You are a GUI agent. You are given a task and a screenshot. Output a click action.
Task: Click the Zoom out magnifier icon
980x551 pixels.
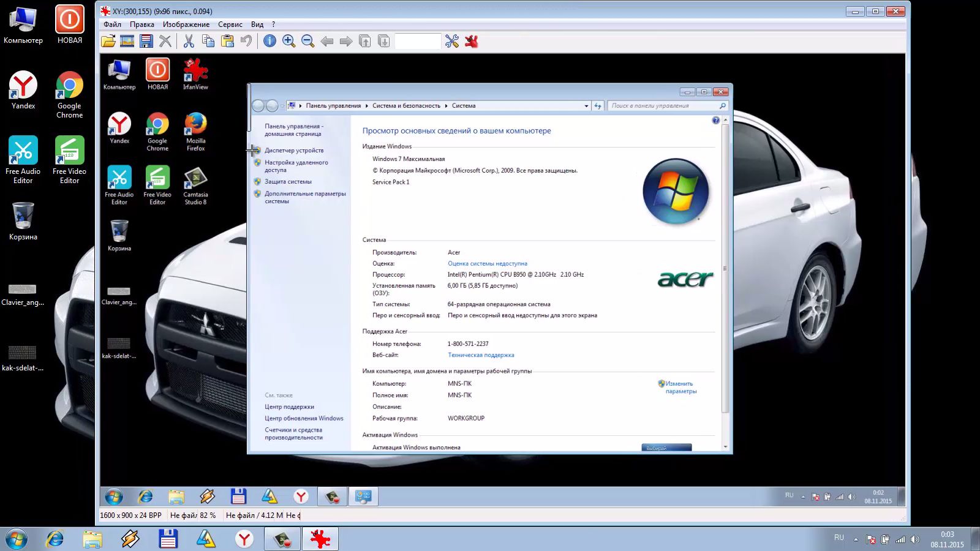(307, 41)
